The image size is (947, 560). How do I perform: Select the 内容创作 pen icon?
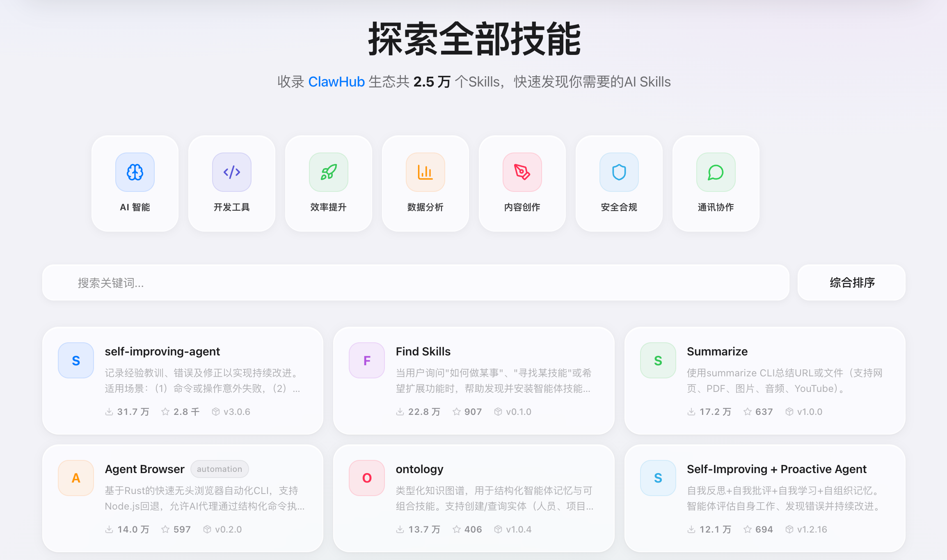522,172
